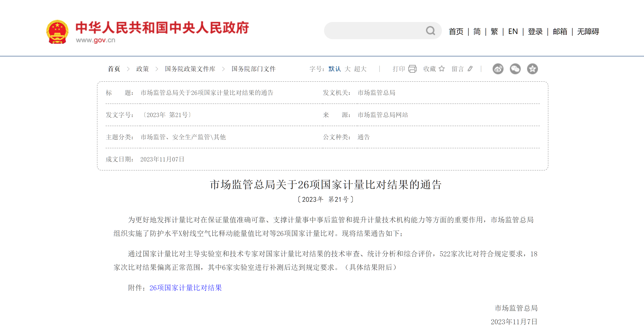Switch font size to 超大

point(360,69)
